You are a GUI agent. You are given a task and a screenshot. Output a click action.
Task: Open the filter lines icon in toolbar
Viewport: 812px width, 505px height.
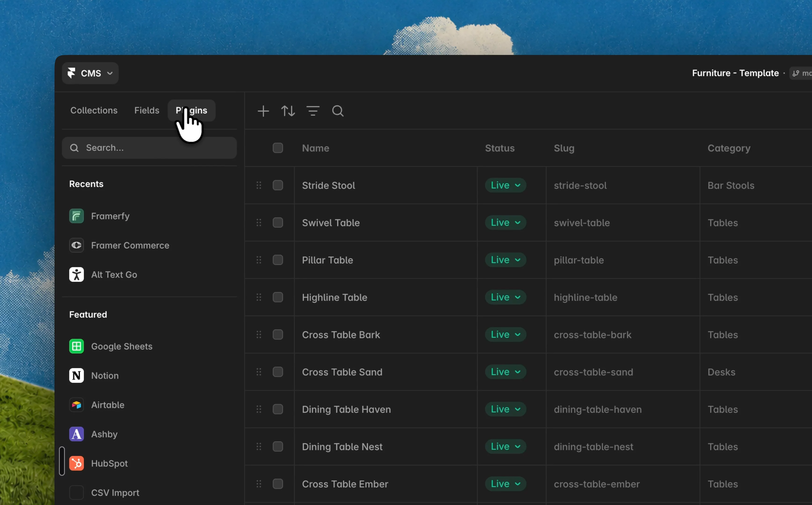(x=313, y=111)
